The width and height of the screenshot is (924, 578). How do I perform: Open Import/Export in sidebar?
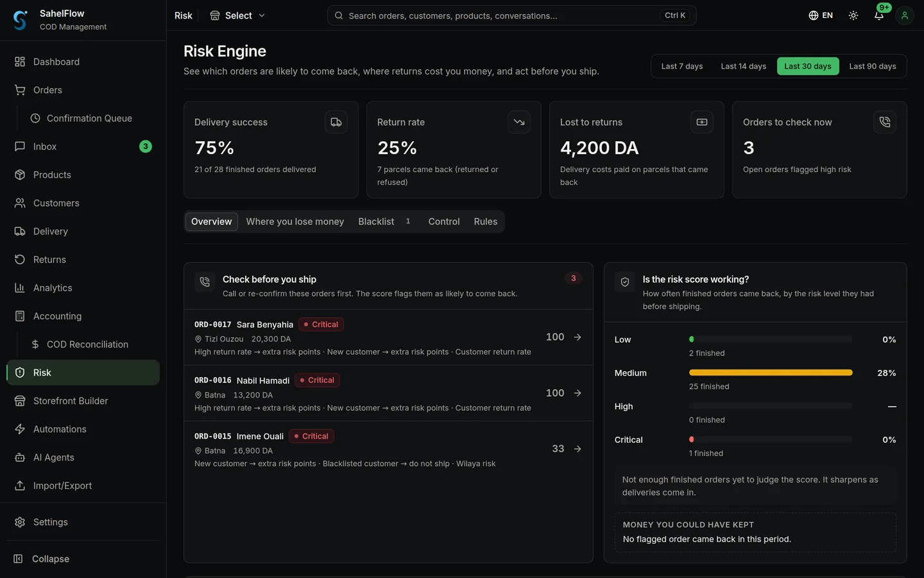tap(83, 486)
